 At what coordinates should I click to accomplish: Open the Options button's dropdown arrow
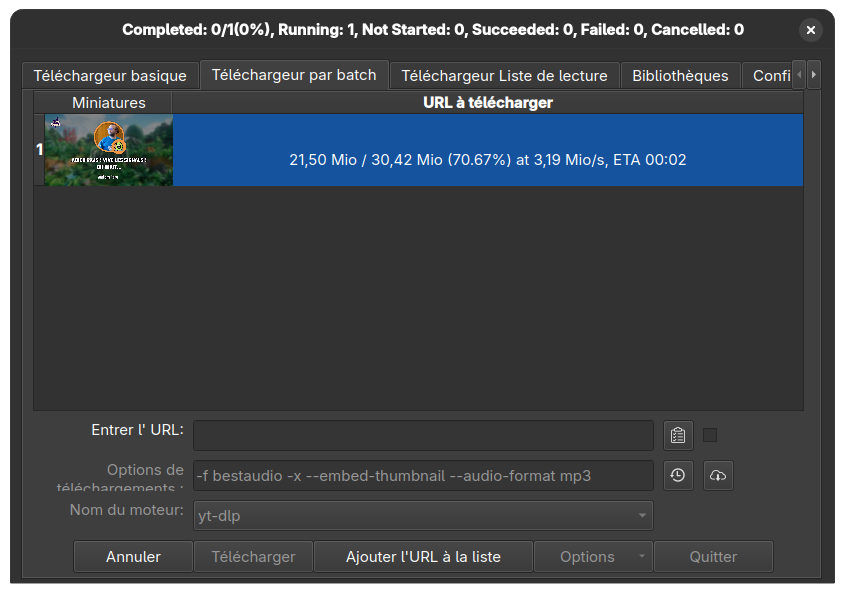click(641, 556)
